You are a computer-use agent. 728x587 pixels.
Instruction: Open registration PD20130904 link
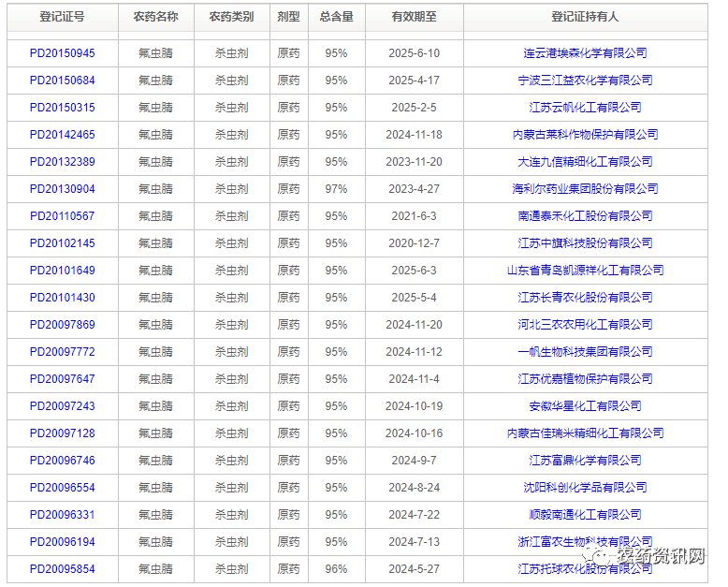tap(62, 189)
